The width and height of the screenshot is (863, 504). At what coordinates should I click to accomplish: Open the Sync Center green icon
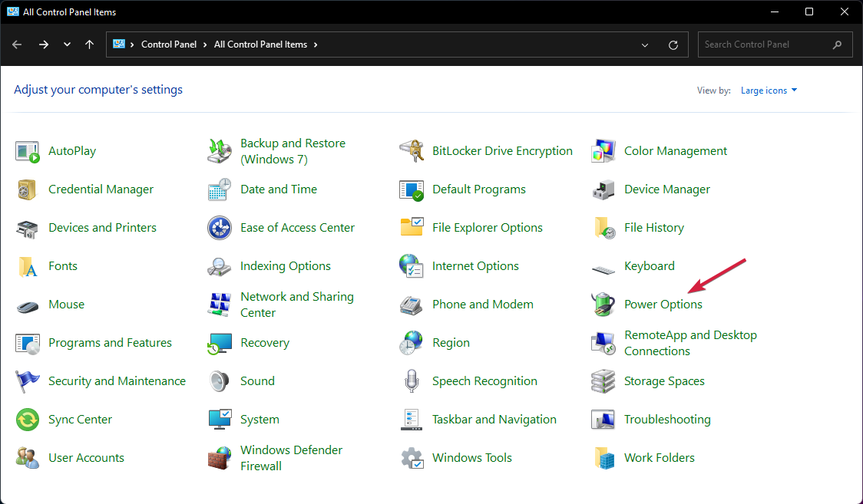pyautogui.click(x=28, y=420)
